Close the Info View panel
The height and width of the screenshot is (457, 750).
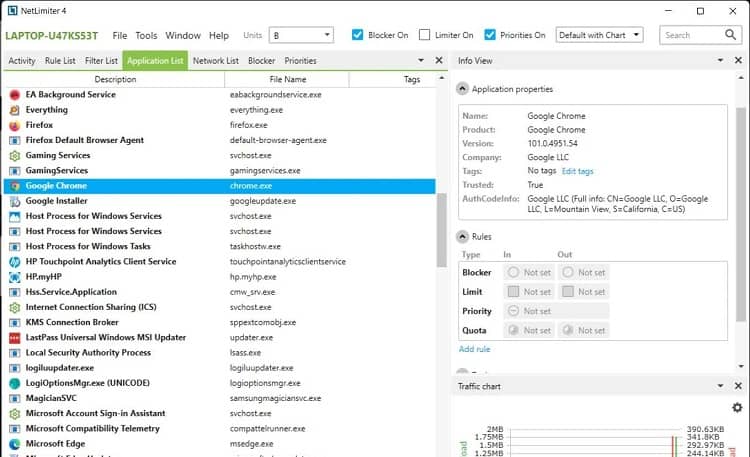738,60
